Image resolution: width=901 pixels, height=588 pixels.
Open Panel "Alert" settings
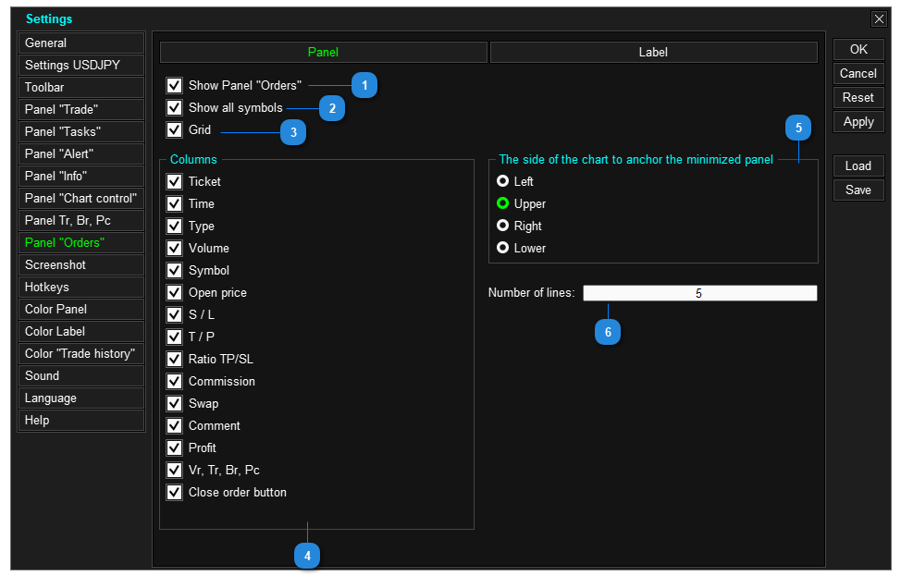[81, 153]
